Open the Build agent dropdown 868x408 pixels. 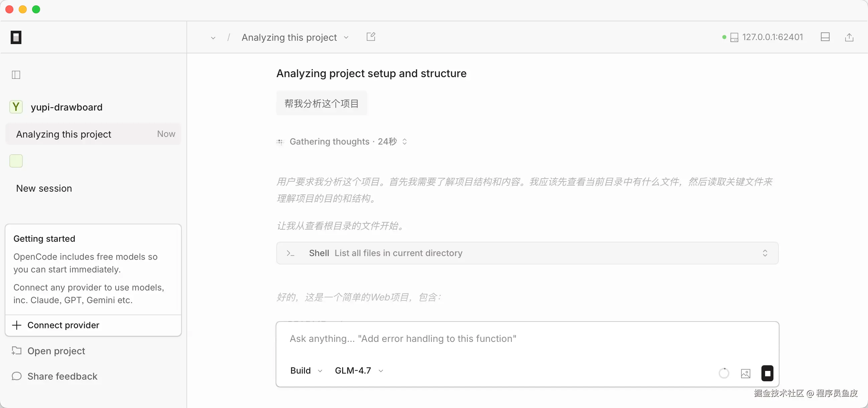click(306, 370)
